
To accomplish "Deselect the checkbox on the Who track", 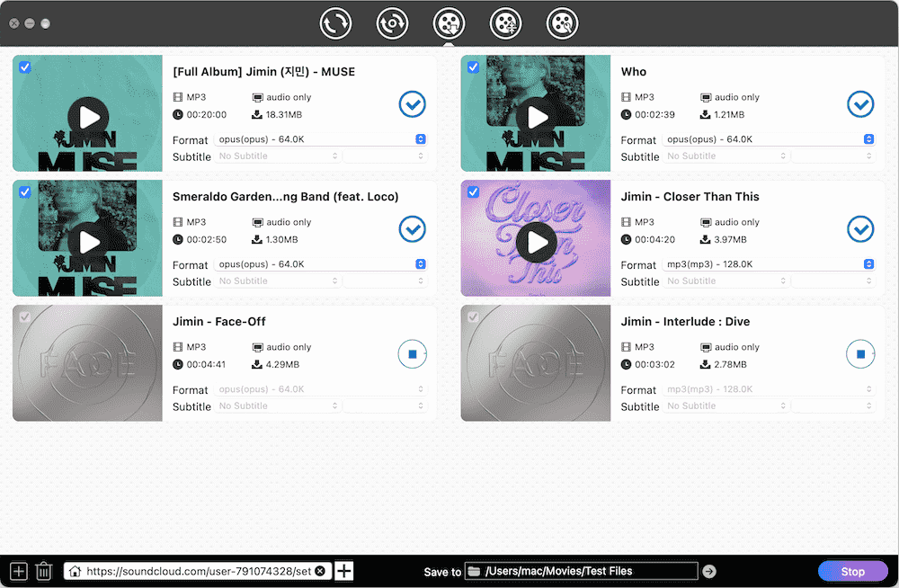I will pyautogui.click(x=473, y=67).
